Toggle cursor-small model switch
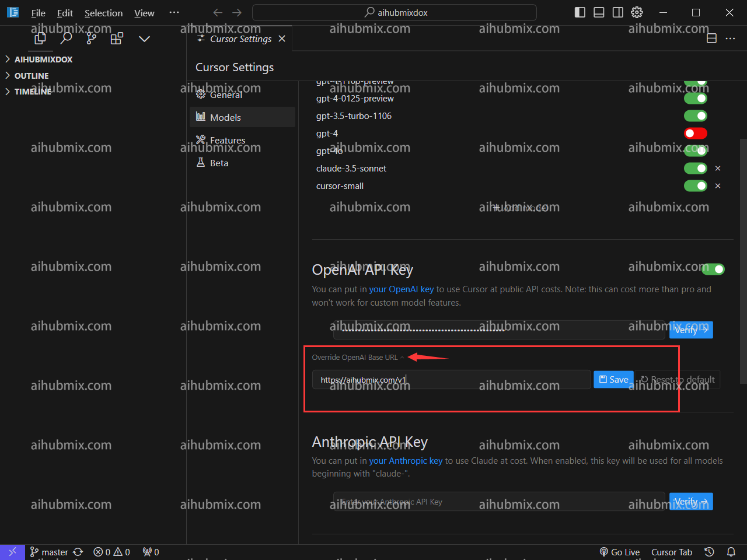Viewport: 747px width, 560px height. click(696, 186)
